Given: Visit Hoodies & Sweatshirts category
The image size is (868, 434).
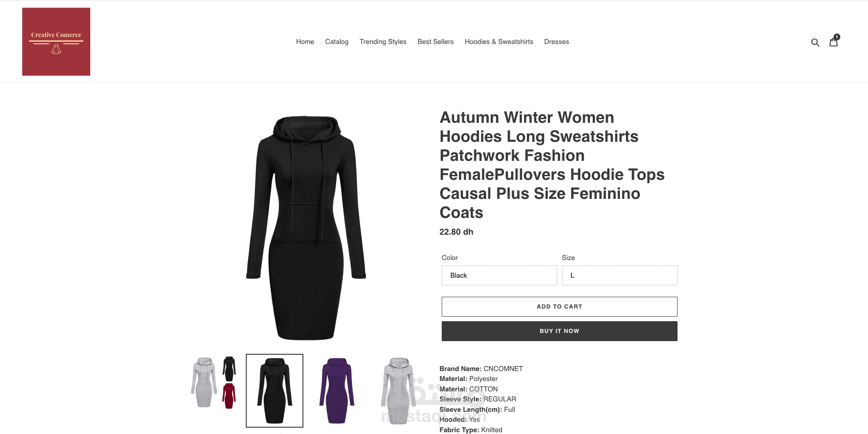Looking at the screenshot, I should (499, 42).
